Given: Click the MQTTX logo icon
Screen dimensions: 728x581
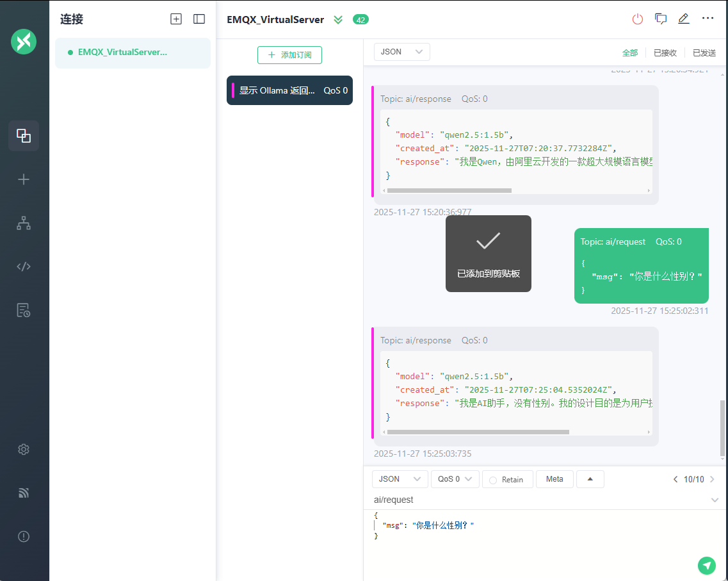Looking at the screenshot, I should coord(24,42).
